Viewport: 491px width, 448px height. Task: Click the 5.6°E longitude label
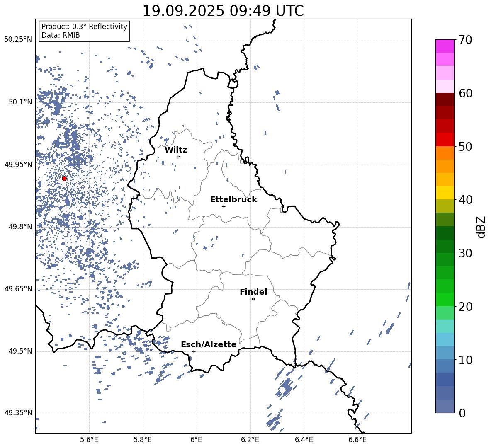(89, 440)
